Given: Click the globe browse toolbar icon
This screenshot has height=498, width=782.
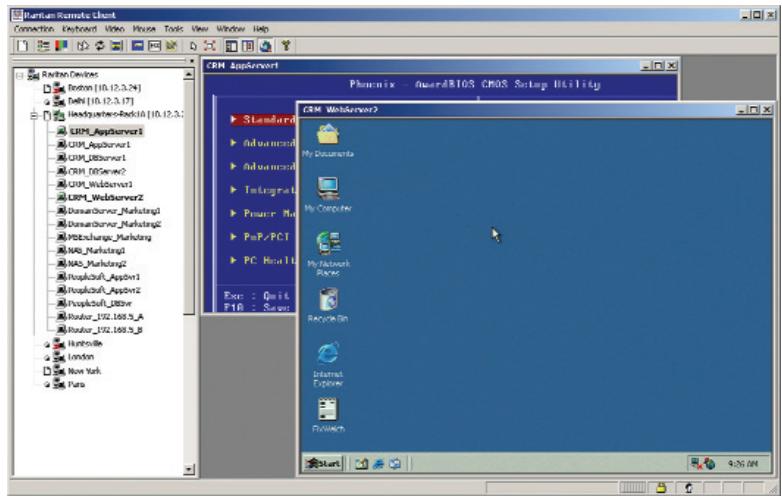Looking at the screenshot, I should click(265, 46).
